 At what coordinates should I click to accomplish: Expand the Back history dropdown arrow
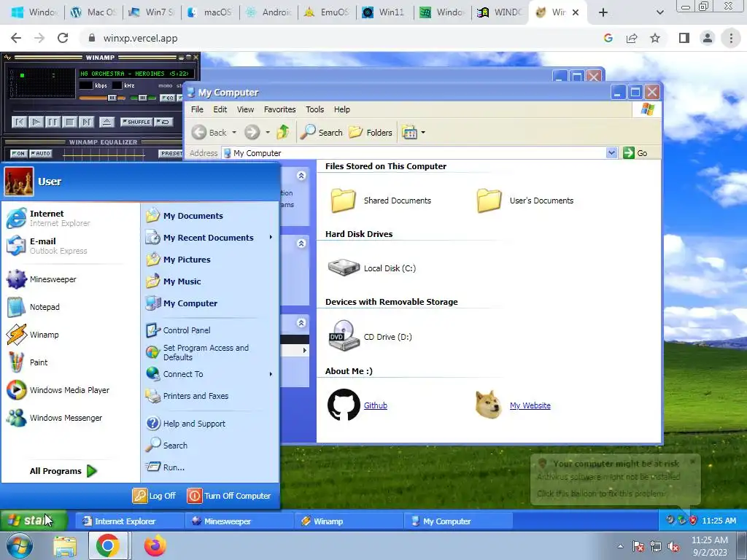[234, 133]
